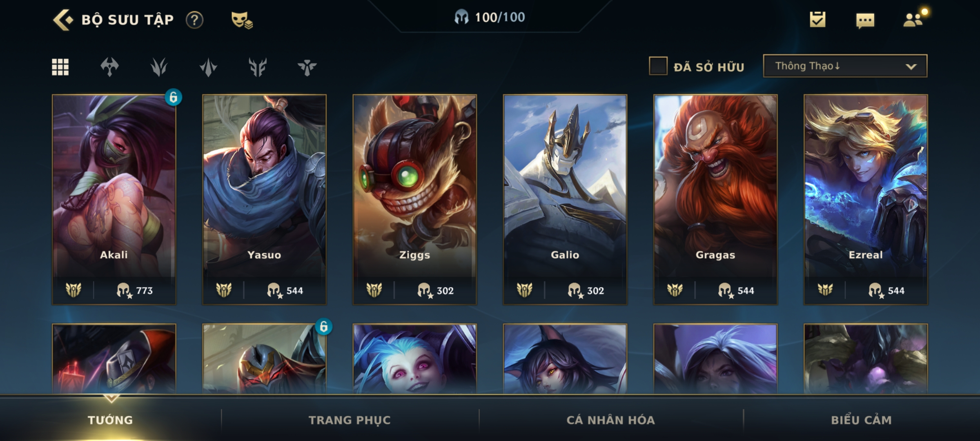The image size is (980, 441).
Task: Click the 100/100 champion counter
Action: pos(490,17)
